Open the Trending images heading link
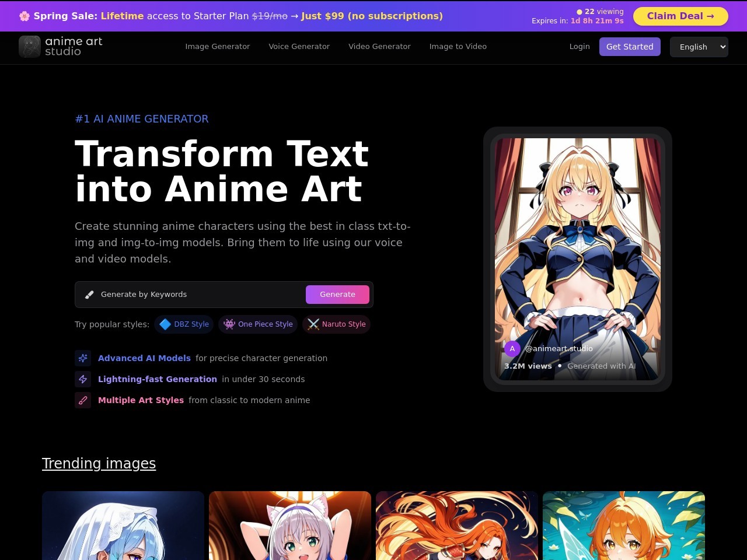Image resolution: width=747 pixels, height=560 pixels. [99, 463]
